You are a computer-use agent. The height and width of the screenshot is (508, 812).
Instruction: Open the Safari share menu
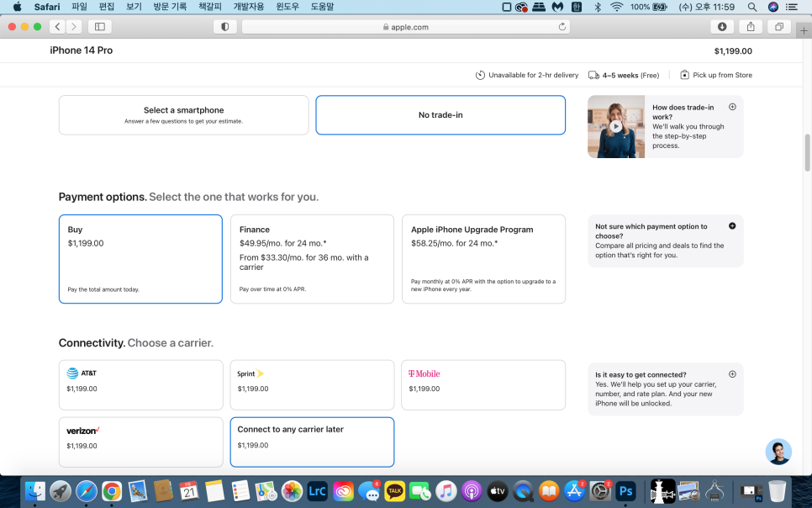click(x=751, y=26)
